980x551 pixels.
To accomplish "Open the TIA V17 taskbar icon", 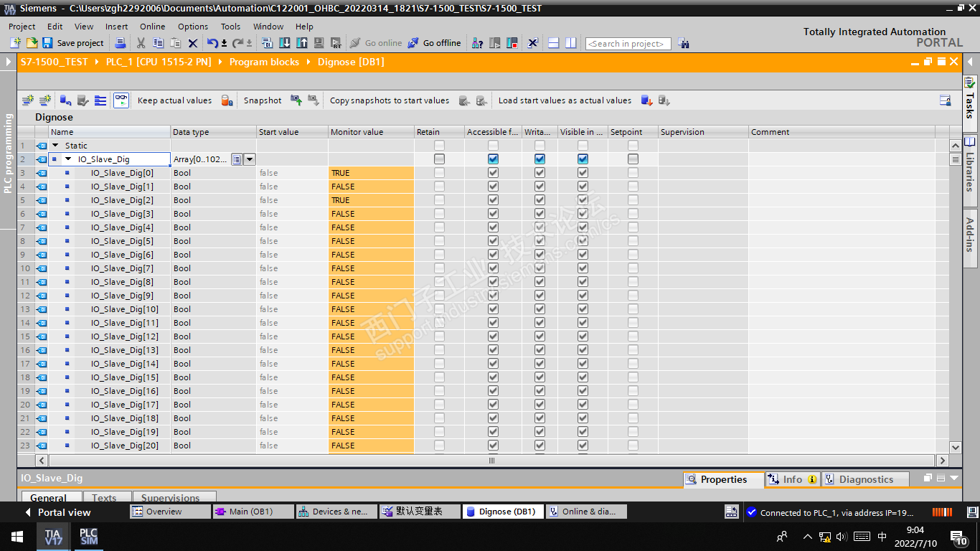I will pyautogui.click(x=54, y=537).
